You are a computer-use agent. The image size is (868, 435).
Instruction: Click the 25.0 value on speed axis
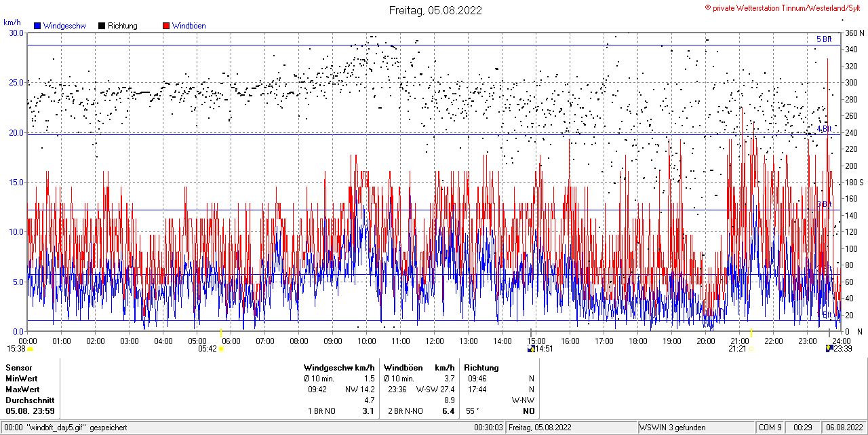(16, 82)
